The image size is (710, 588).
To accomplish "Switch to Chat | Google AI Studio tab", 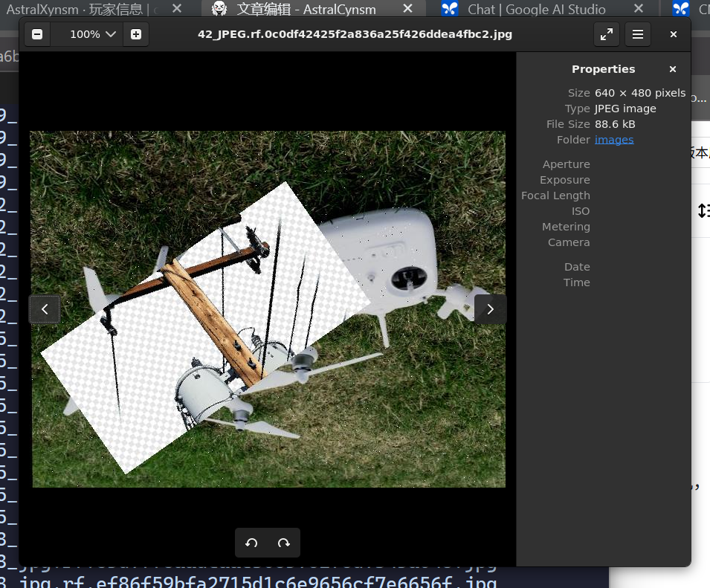I will click(x=535, y=9).
